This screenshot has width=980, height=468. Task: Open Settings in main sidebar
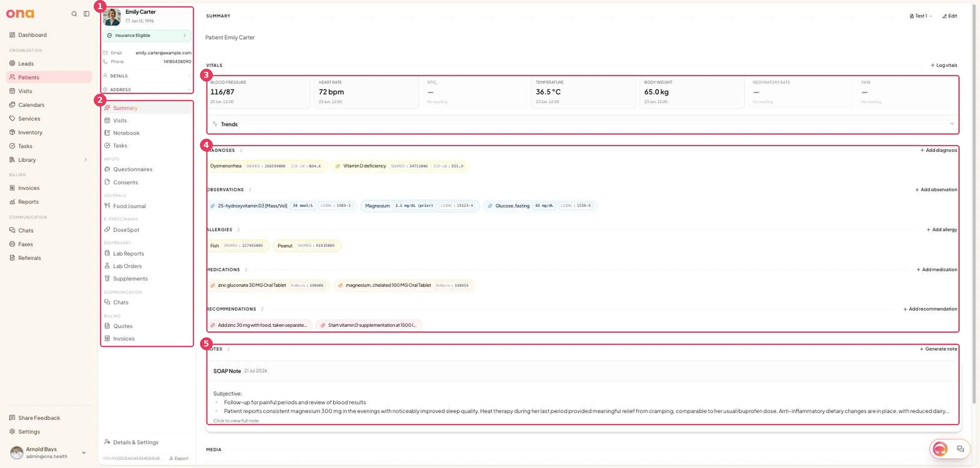tap(49, 431)
